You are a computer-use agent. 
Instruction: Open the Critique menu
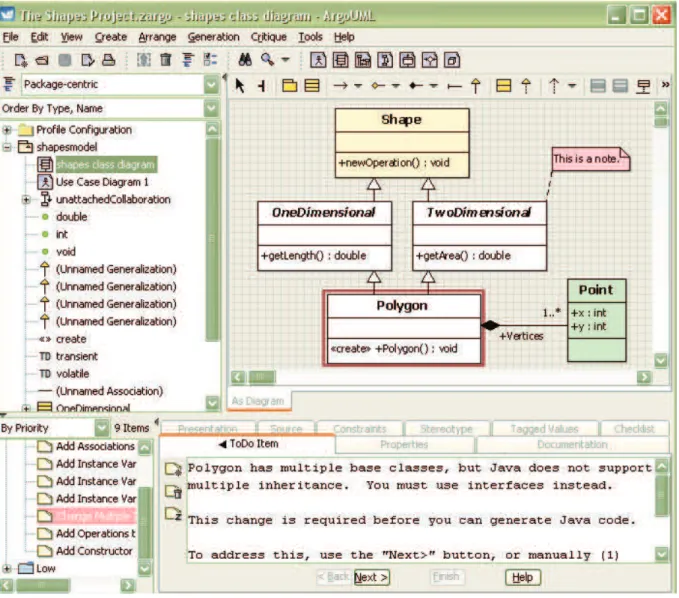point(268,37)
